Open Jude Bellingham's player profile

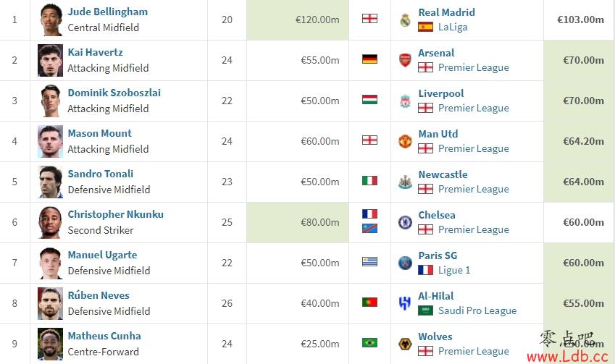point(108,12)
